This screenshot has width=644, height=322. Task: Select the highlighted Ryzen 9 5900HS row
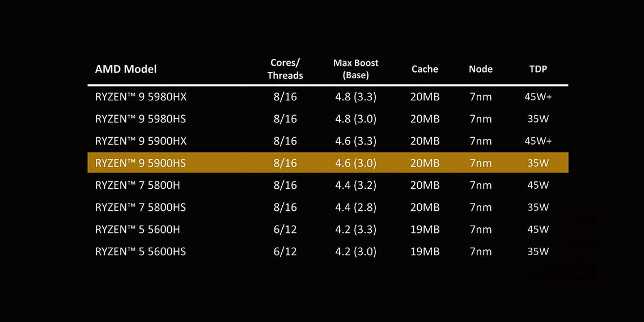(328, 163)
